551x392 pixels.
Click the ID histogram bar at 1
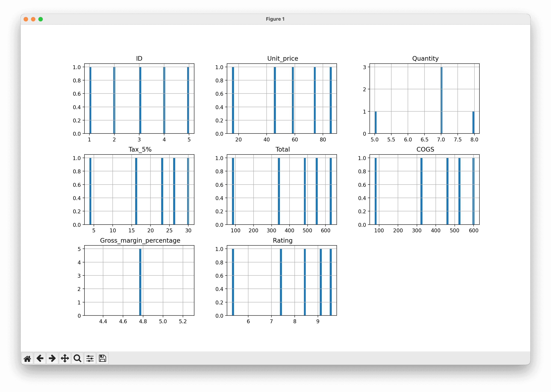[x=90, y=100]
